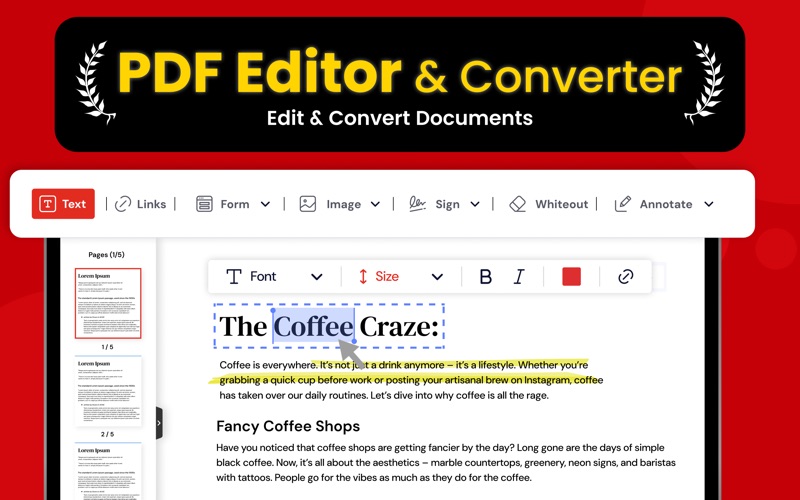Toggle Italic formatting

(x=519, y=277)
